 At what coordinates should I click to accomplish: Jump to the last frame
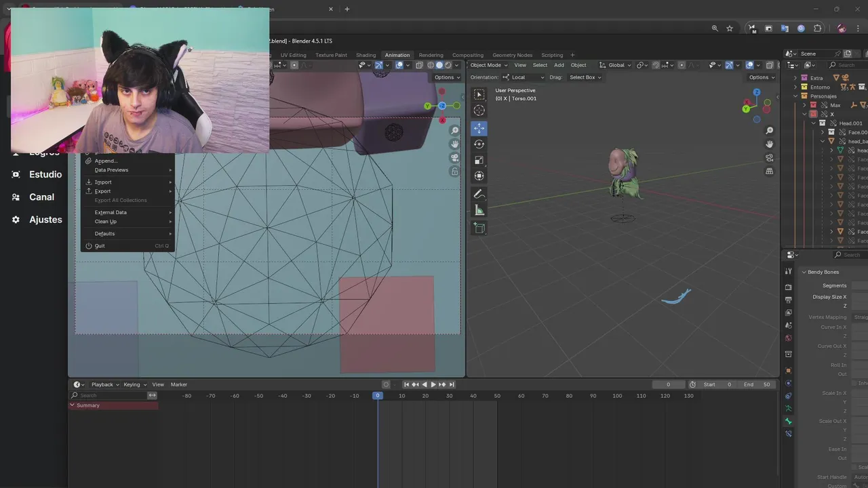[x=452, y=384]
